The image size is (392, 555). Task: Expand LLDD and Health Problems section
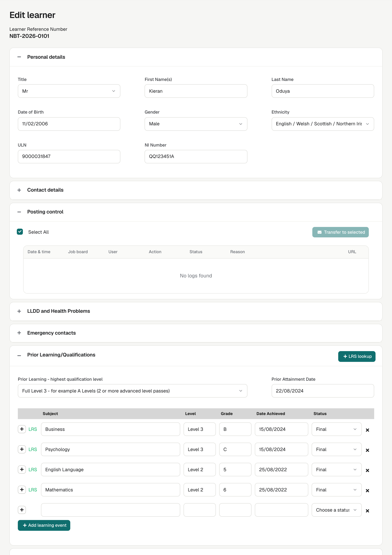click(x=19, y=311)
